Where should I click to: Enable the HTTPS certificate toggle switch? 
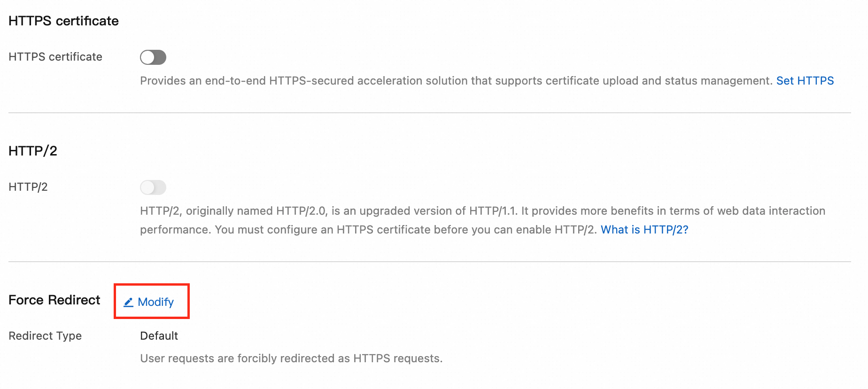coord(153,57)
